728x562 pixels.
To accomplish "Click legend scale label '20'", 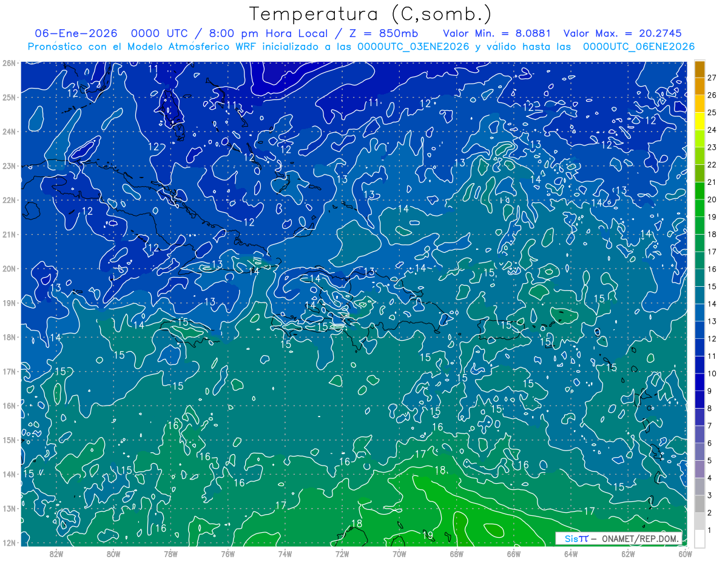I will pyautogui.click(x=712, y=199).
